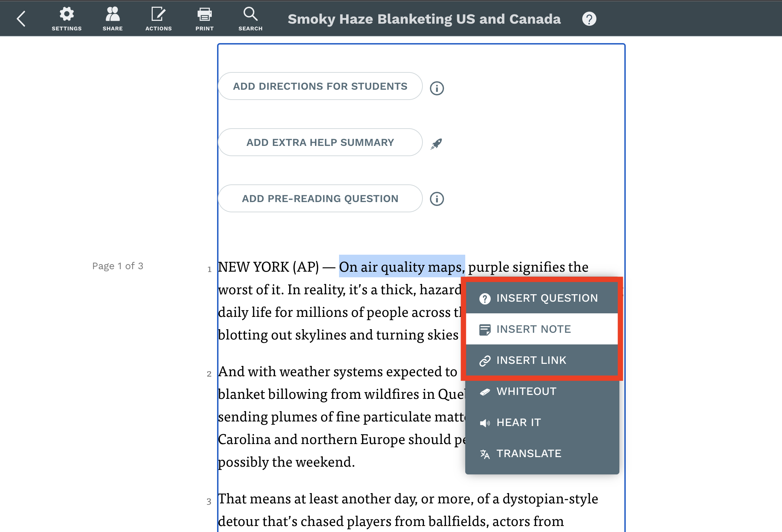
Task: Open the Actions pencil icon
Action: point(158,14)
